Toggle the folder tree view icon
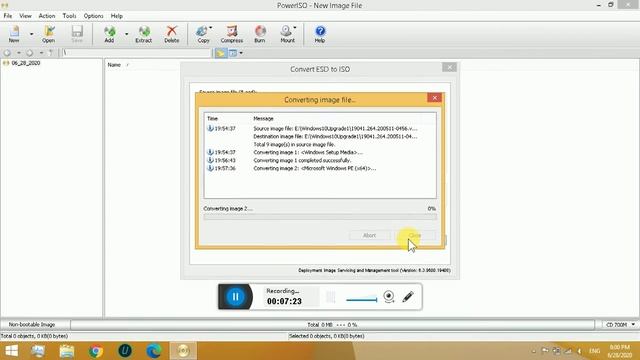The image size is (640, 360). [221, 53]
